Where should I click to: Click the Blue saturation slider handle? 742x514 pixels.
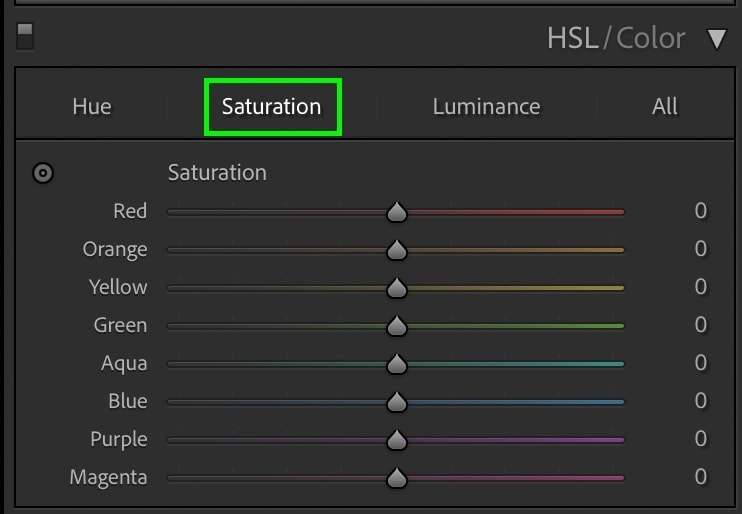(x=397, y=402)
